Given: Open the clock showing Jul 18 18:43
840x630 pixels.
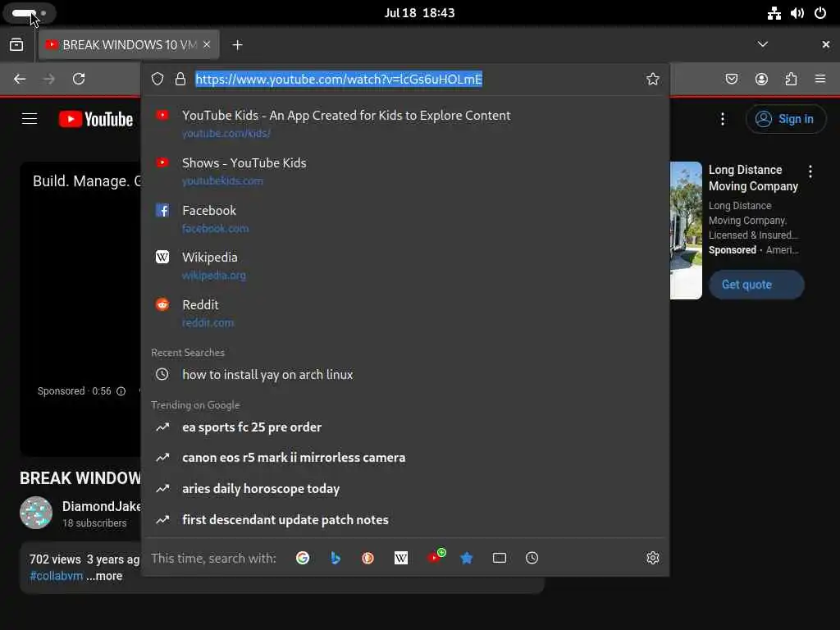Looking at the screenshot, I should click(419, 13).
